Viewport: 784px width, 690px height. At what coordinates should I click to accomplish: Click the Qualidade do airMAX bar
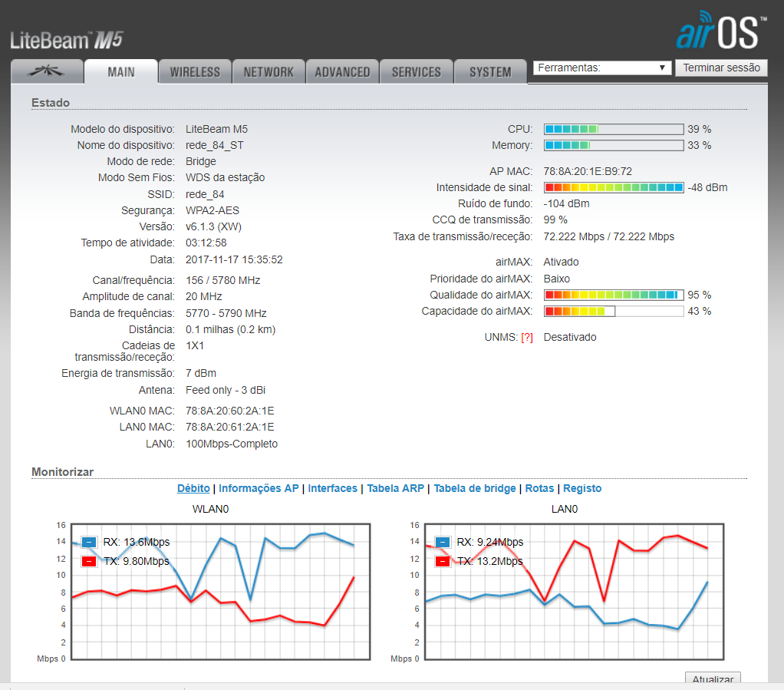(614, 295)
